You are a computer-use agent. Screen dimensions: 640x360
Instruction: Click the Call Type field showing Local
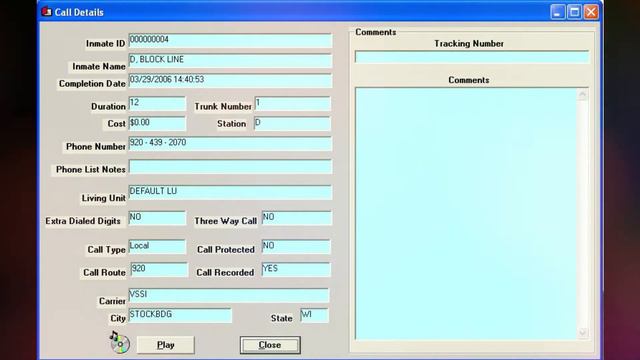pyautogui.click(x=157, y=247)
